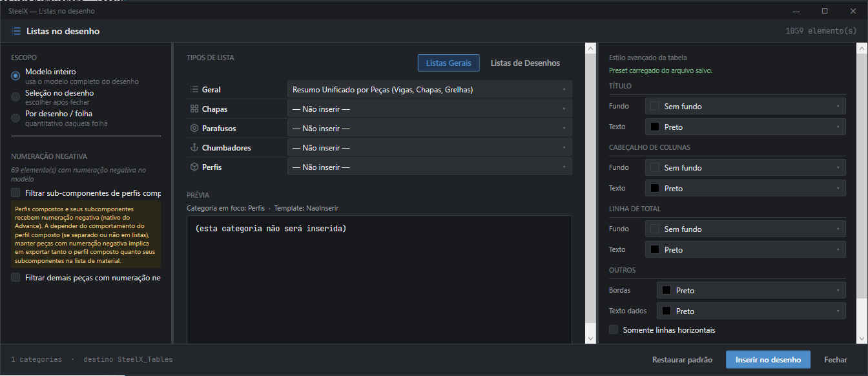Click the middle panel scrollbar up arrow
Screen dimensions: 868x376
coord(590,48)
